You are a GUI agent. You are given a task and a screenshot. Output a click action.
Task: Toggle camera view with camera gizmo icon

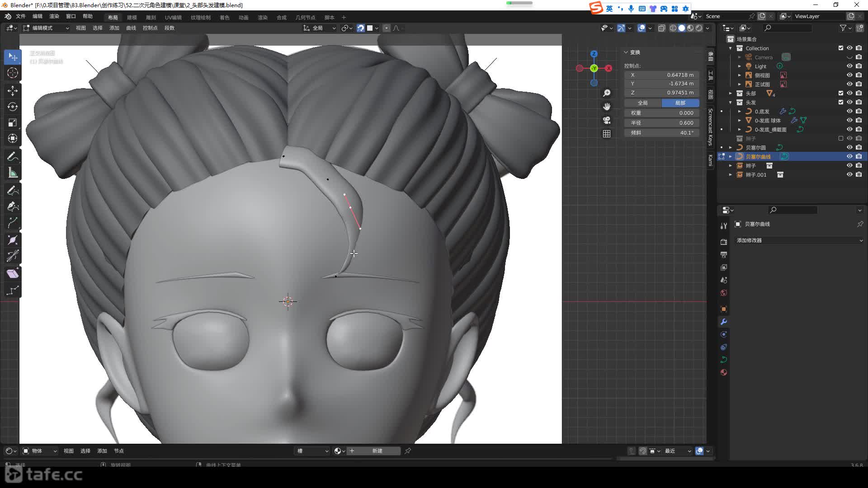tap(607, 120)
